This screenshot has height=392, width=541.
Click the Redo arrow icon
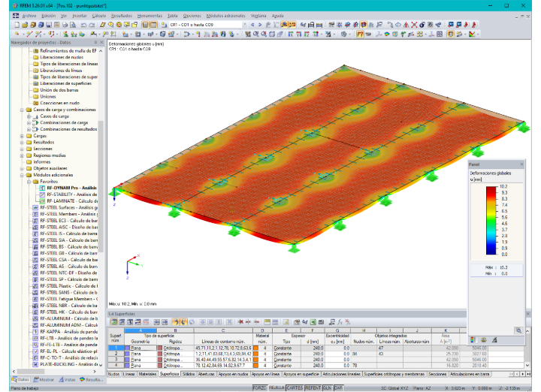[92, 25]
